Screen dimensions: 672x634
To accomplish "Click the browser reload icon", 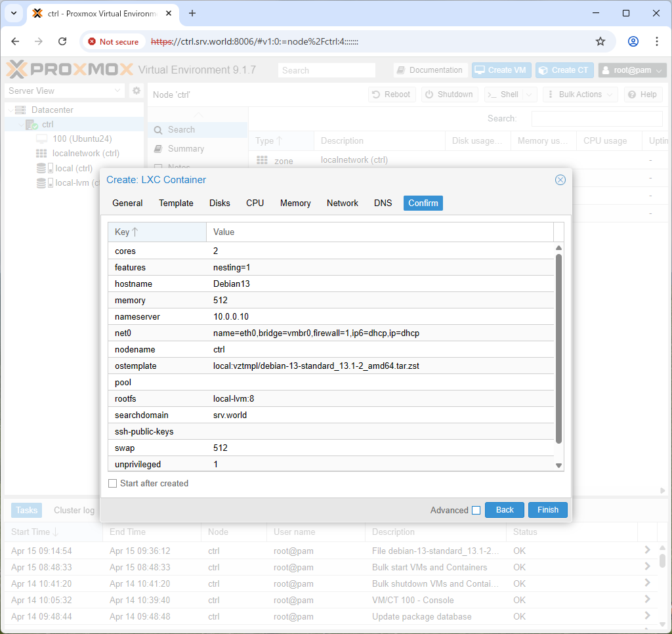I will coord(62,41).
